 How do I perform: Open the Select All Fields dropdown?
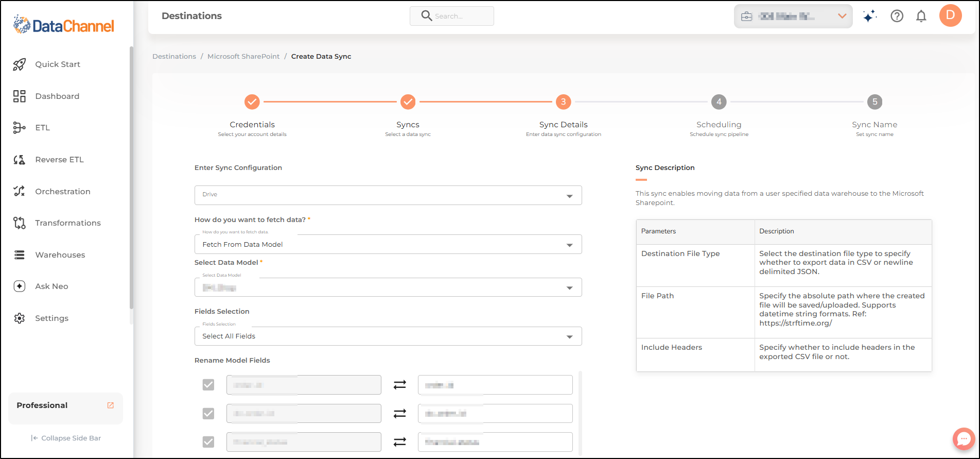[388, 336]
